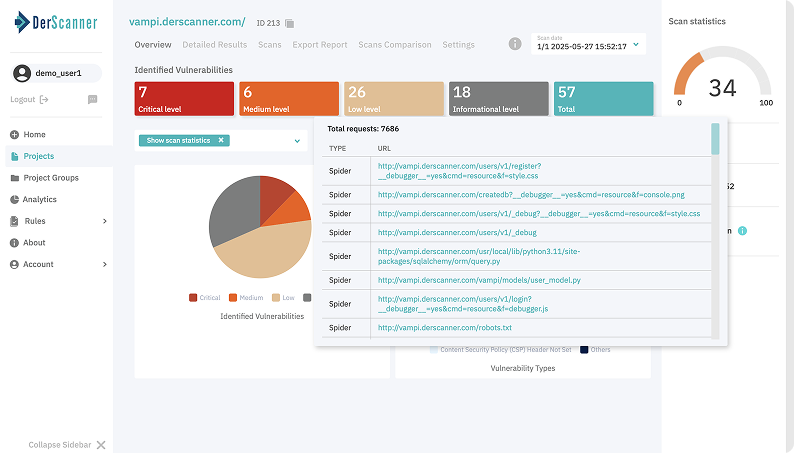Click the Home sidebar icon
This screenshot has width=794, height=453.
pos(14,135)
